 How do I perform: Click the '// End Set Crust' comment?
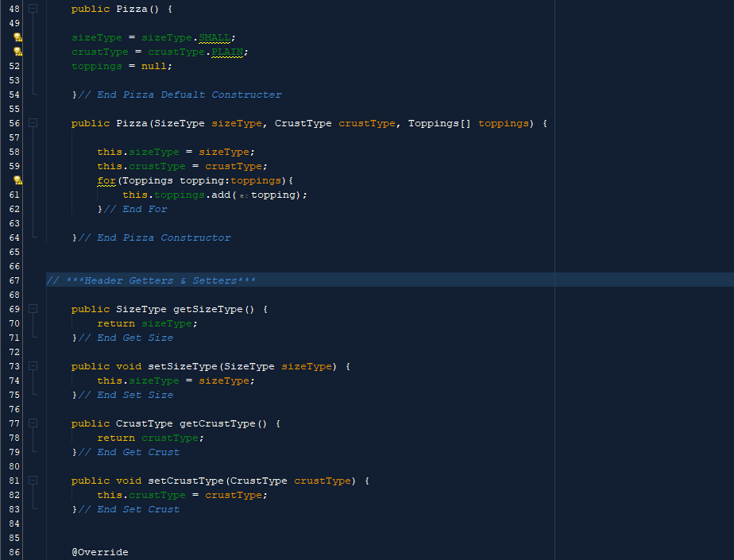coord(129,509)
